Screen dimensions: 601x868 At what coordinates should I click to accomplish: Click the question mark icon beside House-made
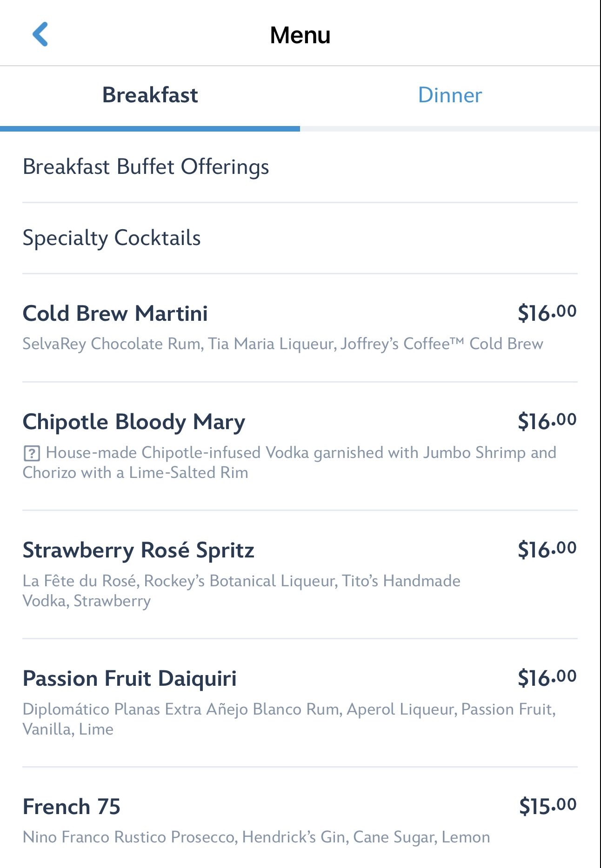coord(32,453)
